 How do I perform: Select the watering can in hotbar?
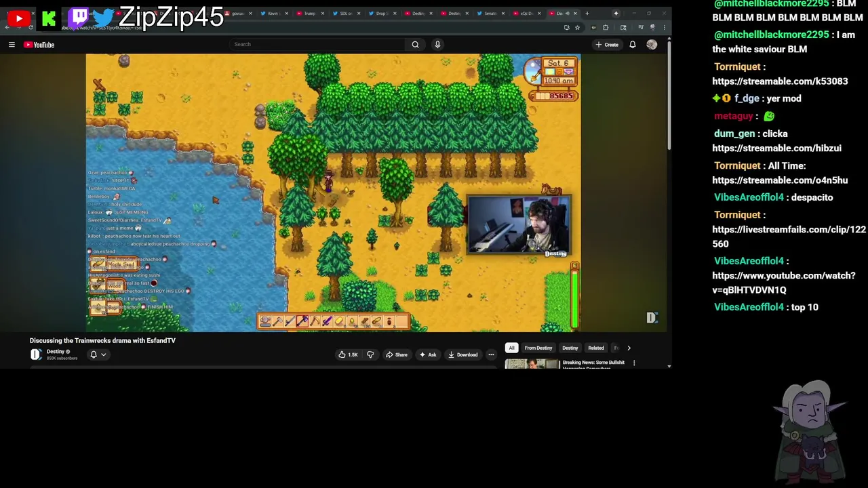(x=265, y=321)
